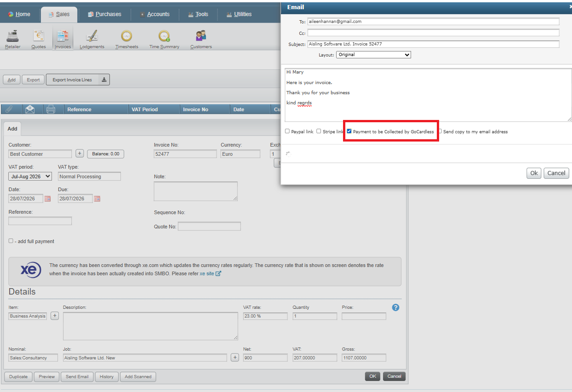The width and height of the screenshot is (572, 392).
Task: Click the printer column icon
Action: (x=51, y=109)
